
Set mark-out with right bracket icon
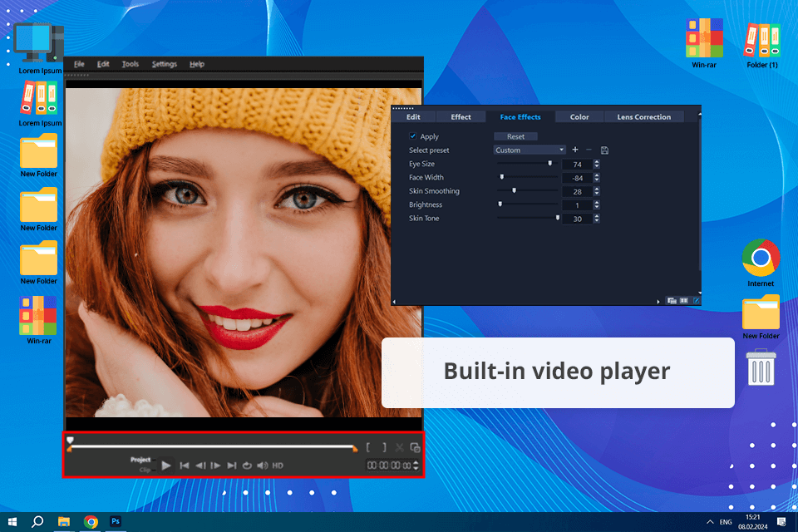click(x=384, y=447)
